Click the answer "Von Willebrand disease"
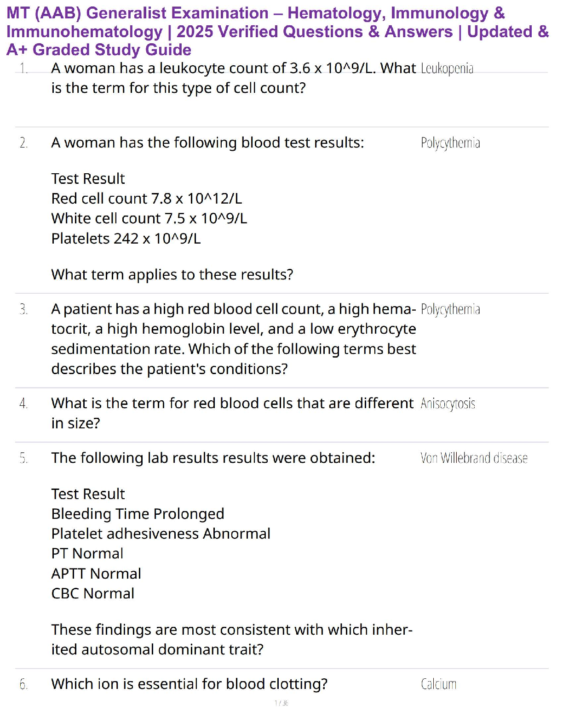The height and width of the screenshot is (728, 563). pyautogui.click(x=474, y=458)
